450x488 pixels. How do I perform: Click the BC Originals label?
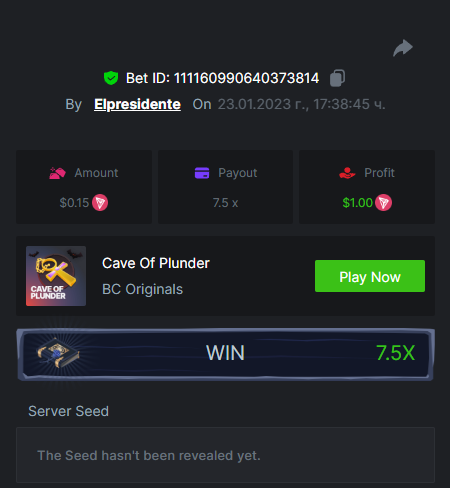[x=142, y=289]
